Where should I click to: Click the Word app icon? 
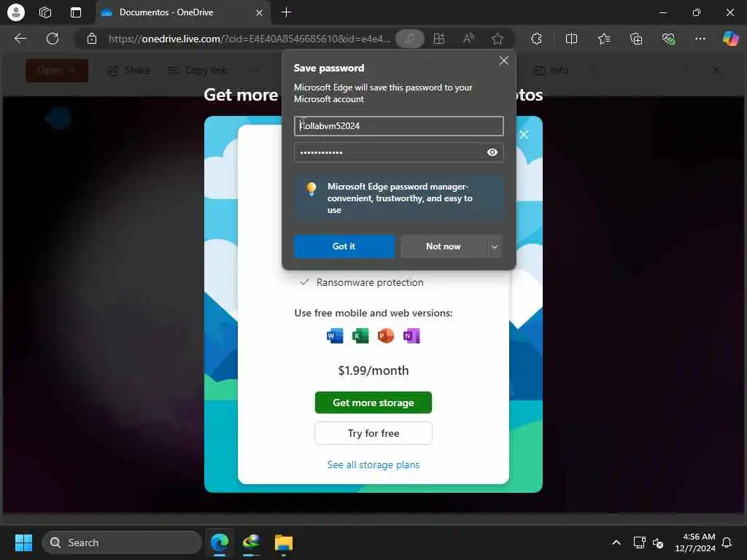tap(335, 335)
